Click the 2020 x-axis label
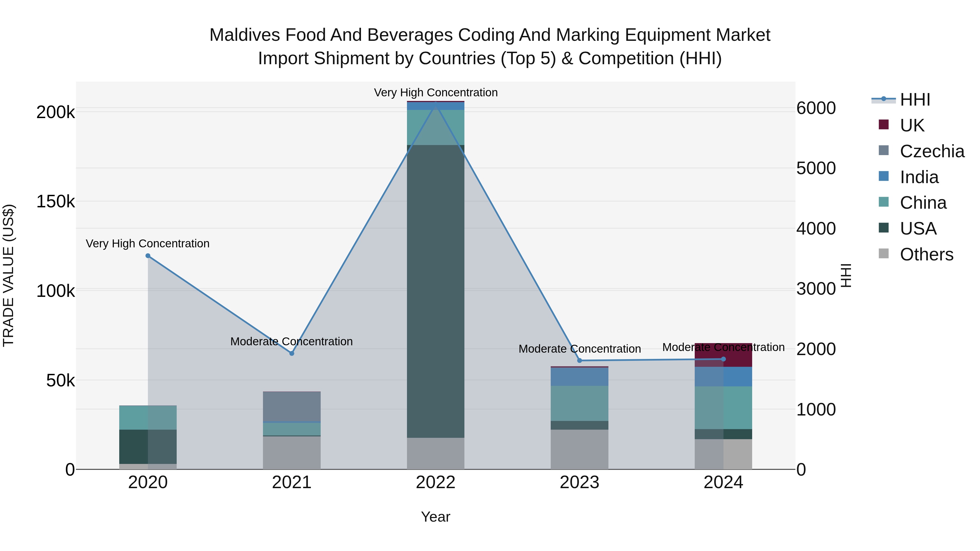This screenshot has height=551, width=980. pyautogui.click(x=148, y=482)
